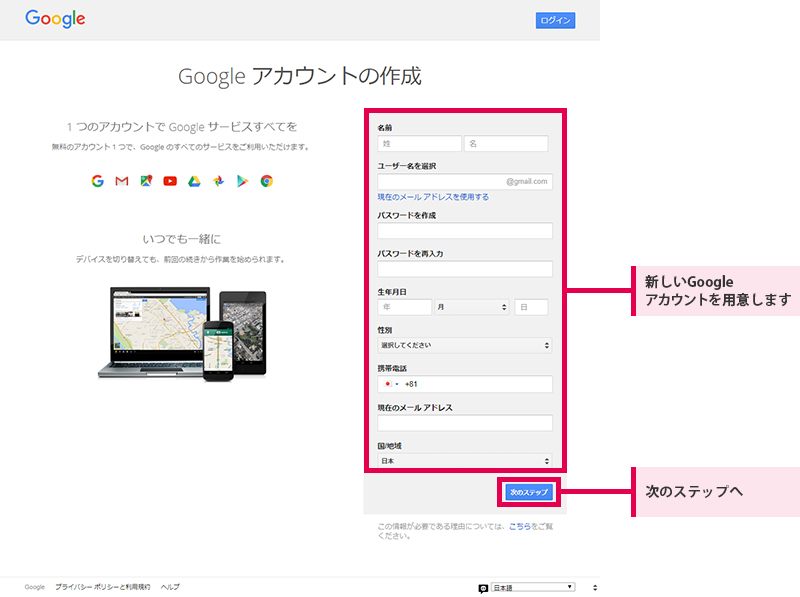Focus the 姓 last name field

tap(419, 143)
